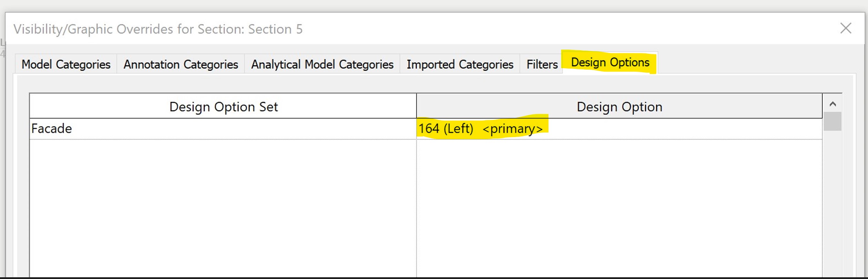The height and width of the screenshot is (279, 868).
Task: Click the Facade design option set row
Action: coord(138,128)
